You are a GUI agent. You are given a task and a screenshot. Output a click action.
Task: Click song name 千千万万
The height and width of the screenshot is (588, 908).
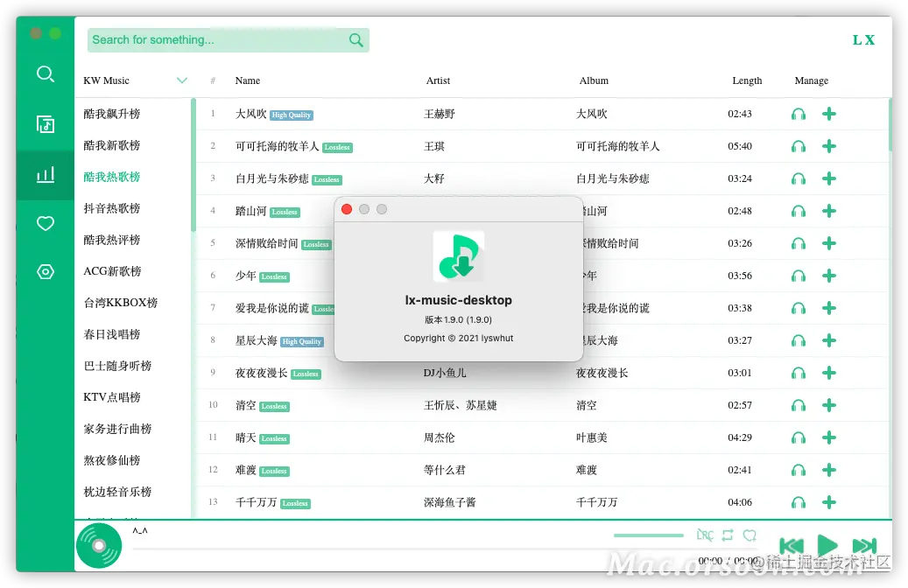[x=256, y=502]
